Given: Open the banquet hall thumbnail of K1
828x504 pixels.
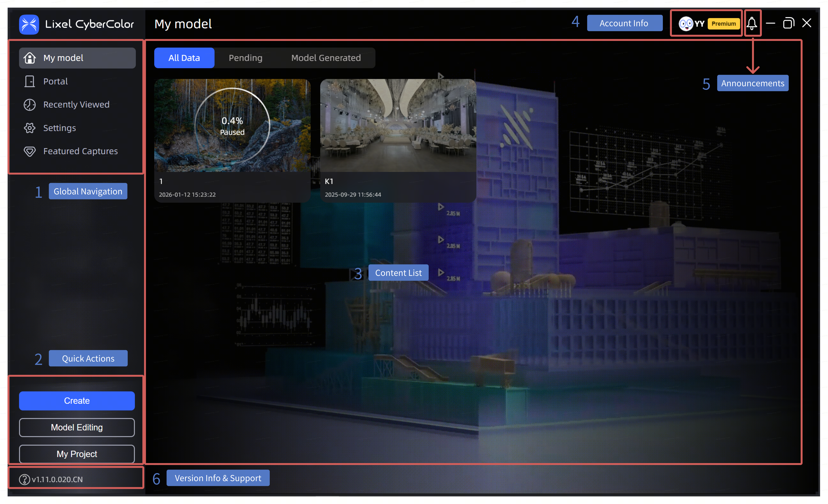Looking at the screenshot, I should click(x=398, y=125).
